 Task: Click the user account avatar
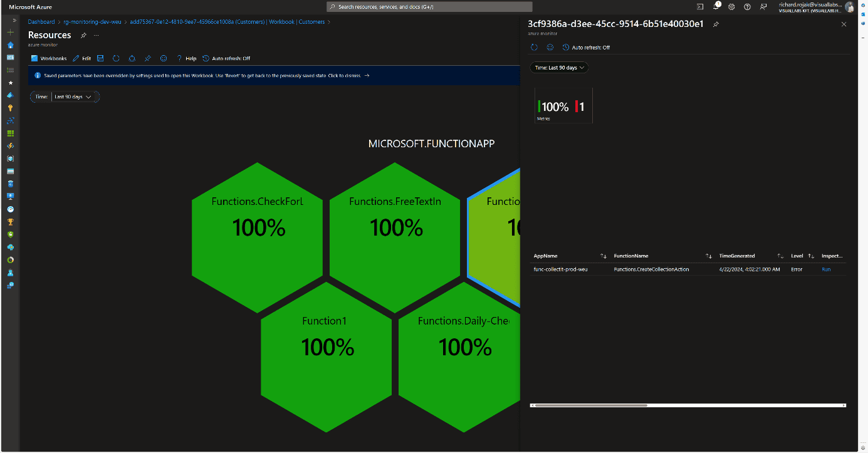coord(849,7)
